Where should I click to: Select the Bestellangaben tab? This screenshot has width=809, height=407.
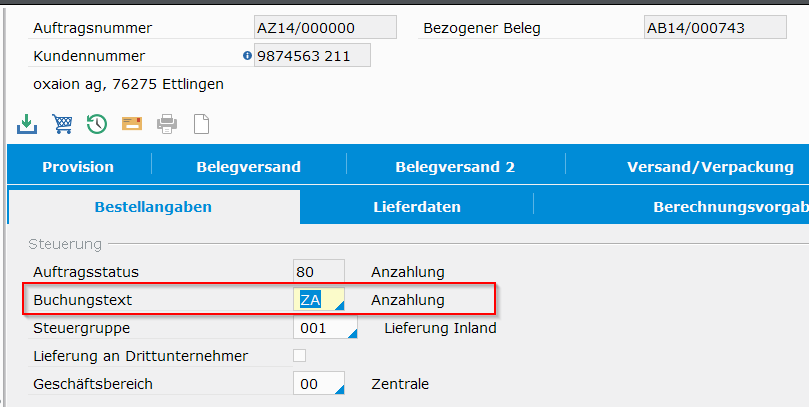tap(153, 207)
